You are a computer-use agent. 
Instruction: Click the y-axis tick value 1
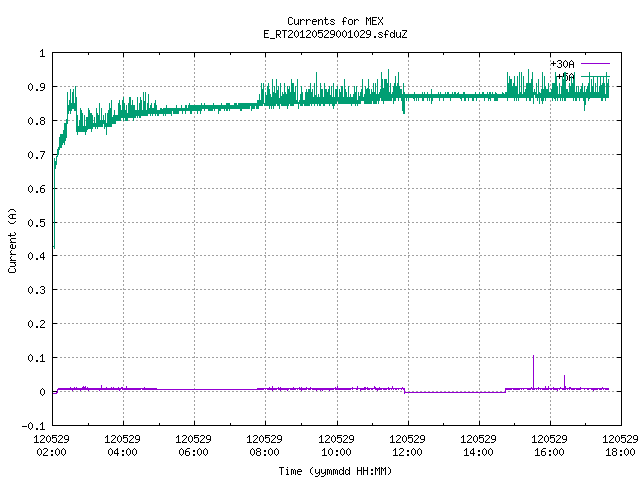[x=42, y=53]
